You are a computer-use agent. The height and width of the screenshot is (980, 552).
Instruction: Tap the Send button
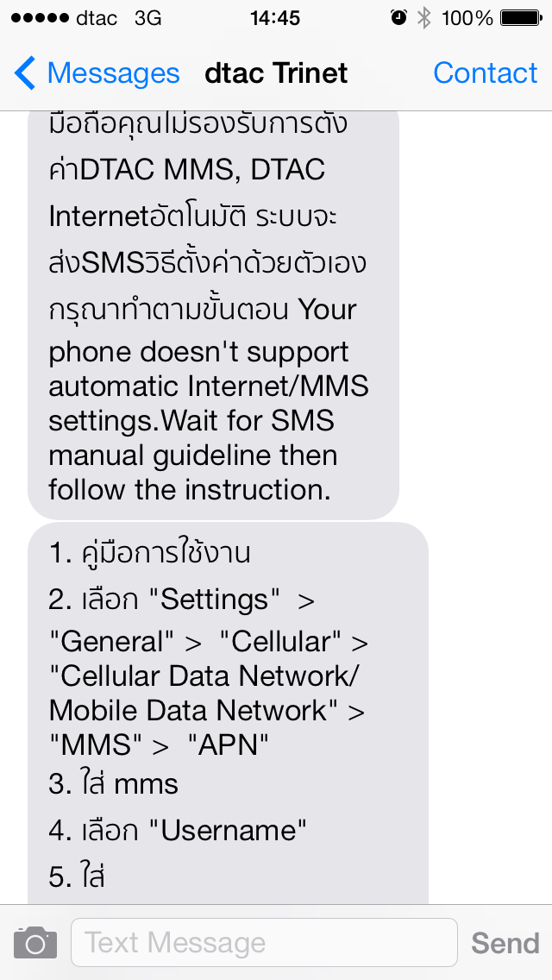pyautogui.click(x=505, y=943)
